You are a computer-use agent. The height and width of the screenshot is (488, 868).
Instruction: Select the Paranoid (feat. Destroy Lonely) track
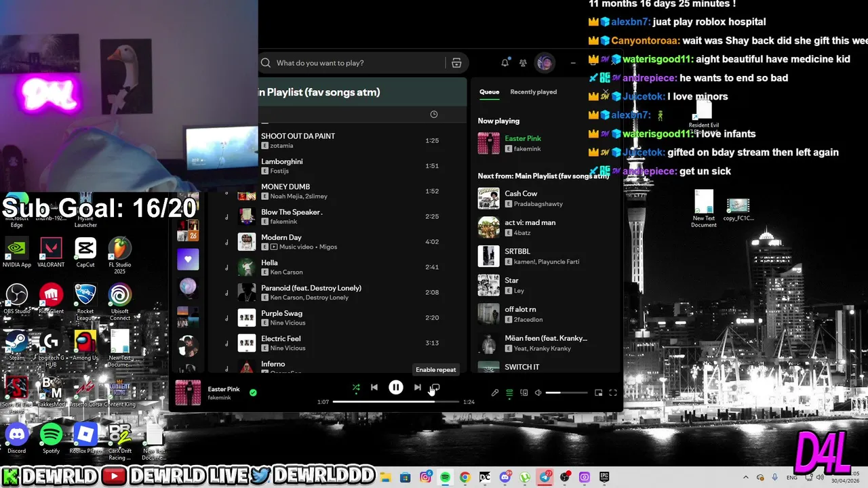coord(339,292)
